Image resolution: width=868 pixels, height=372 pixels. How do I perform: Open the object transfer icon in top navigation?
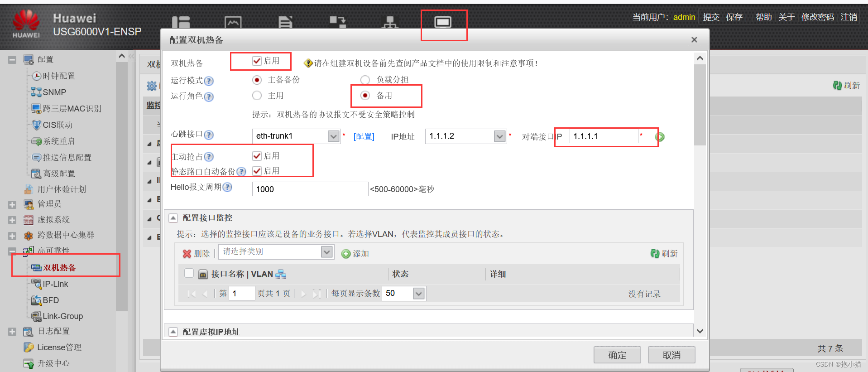tap(338, 22)
